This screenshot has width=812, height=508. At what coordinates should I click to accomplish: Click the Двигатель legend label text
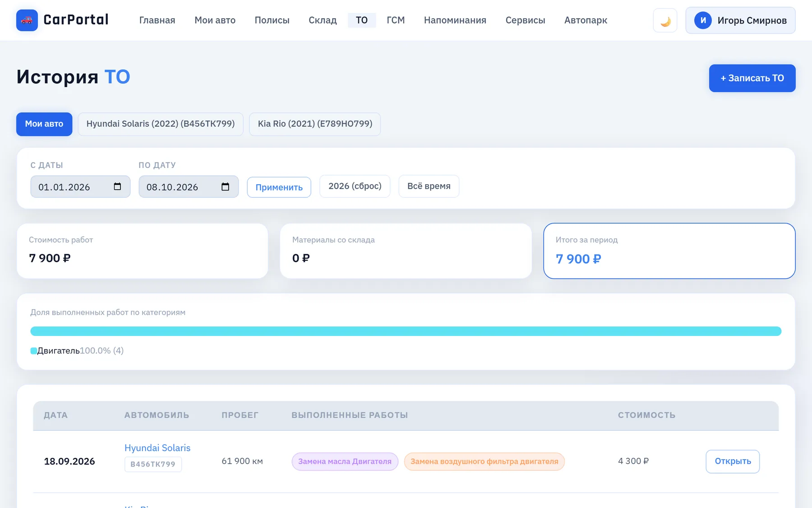click(58, 350)
